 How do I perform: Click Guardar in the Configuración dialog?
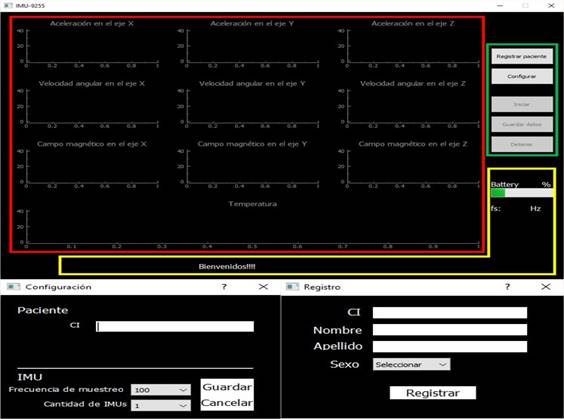(227, 387)
